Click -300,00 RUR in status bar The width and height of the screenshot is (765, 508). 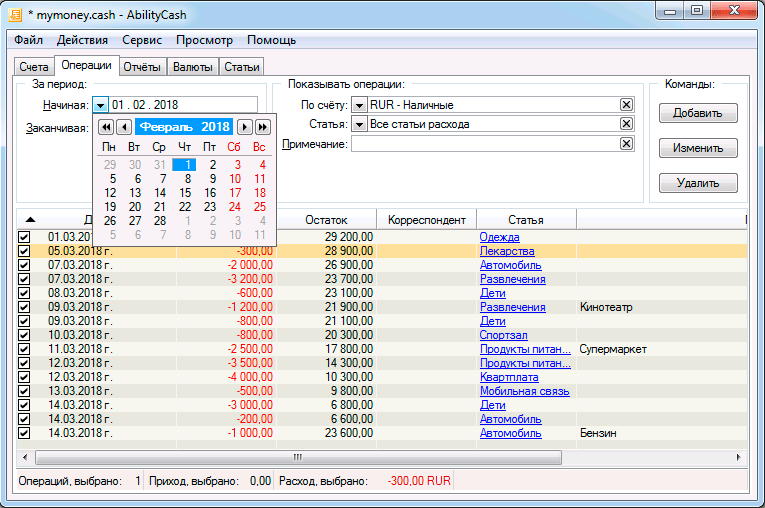tap(419, 481)
